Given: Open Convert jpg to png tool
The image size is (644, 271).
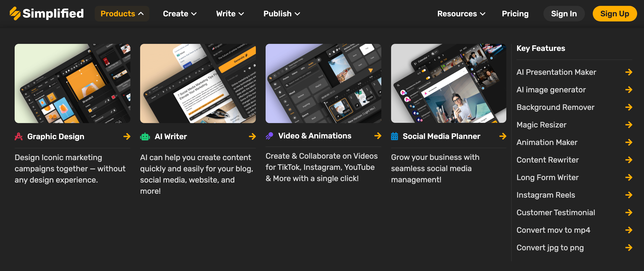Looking at the screenshot, I should tap(550, 248).
